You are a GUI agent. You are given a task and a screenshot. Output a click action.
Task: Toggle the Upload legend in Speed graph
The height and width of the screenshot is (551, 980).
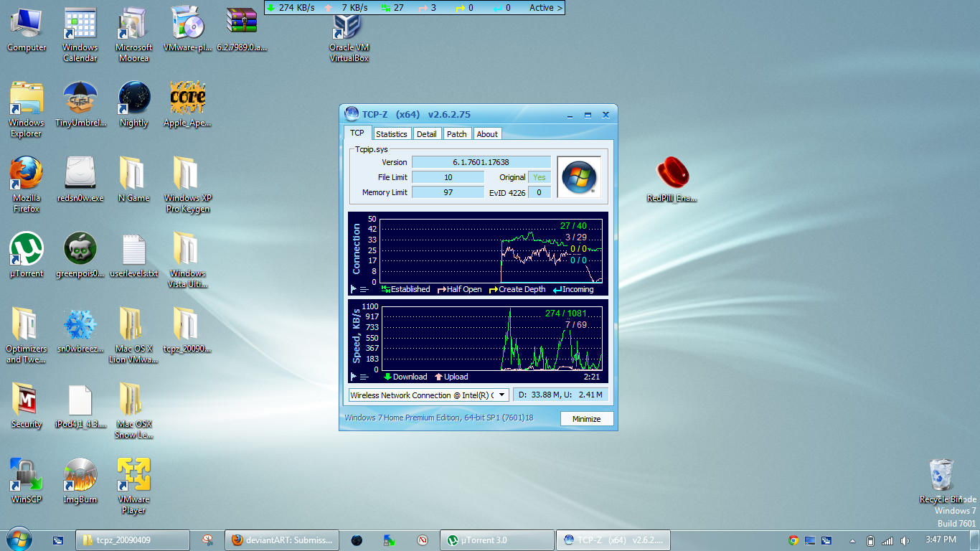[x=451, y=377]
